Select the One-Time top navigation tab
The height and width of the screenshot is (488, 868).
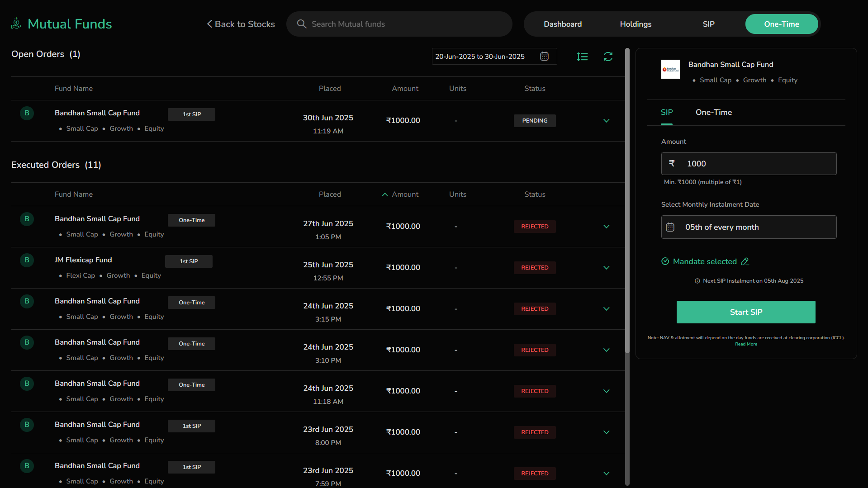(782, 24)
